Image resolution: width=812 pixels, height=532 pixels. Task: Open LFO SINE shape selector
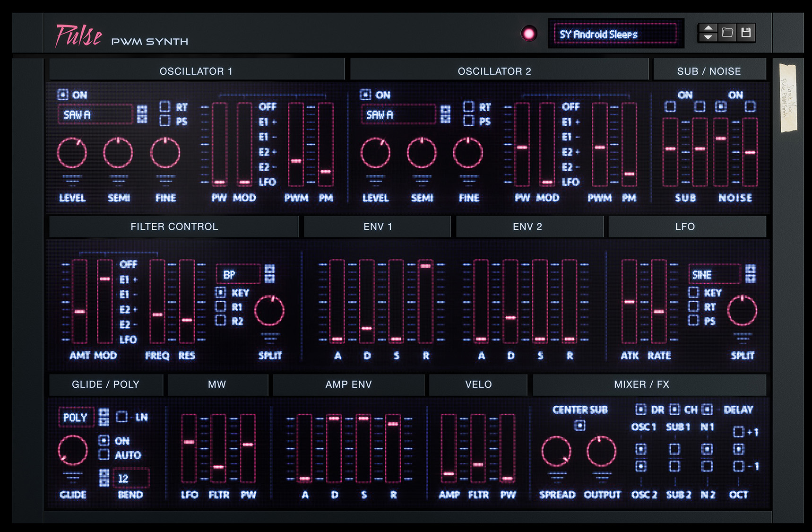[714, 274]
